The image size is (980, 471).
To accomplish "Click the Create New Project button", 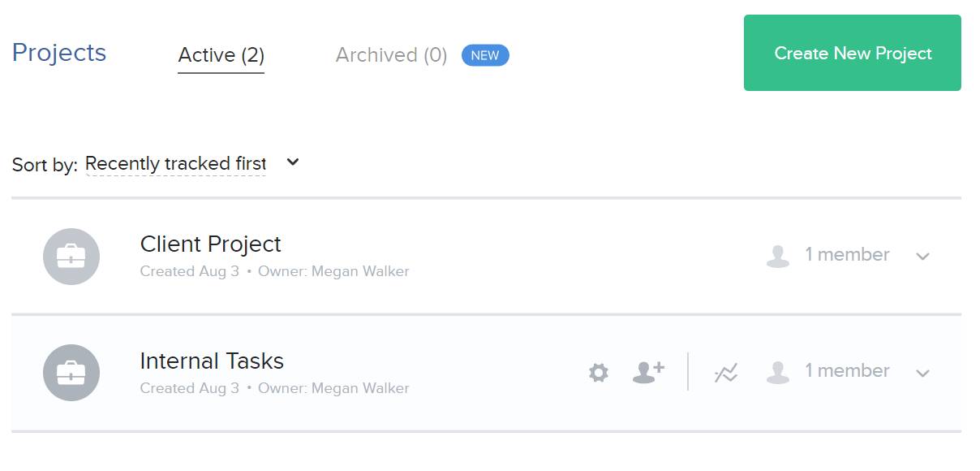I will pyautogui.click(x=852, y=53).
